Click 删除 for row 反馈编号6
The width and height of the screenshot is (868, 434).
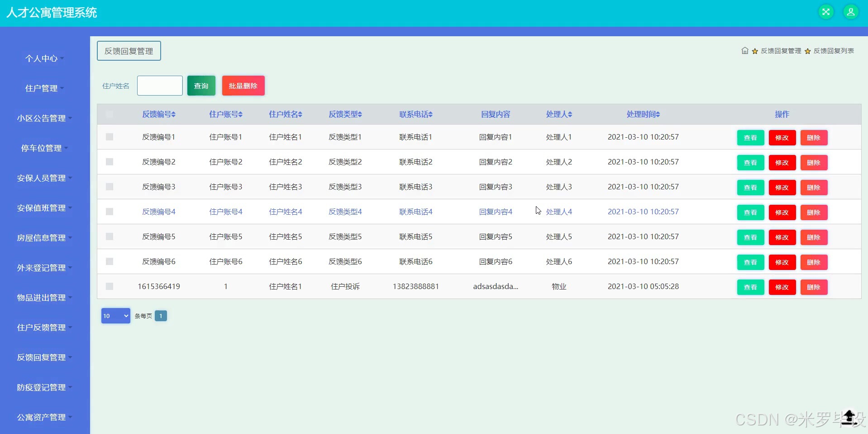click(x=814, y=262)
